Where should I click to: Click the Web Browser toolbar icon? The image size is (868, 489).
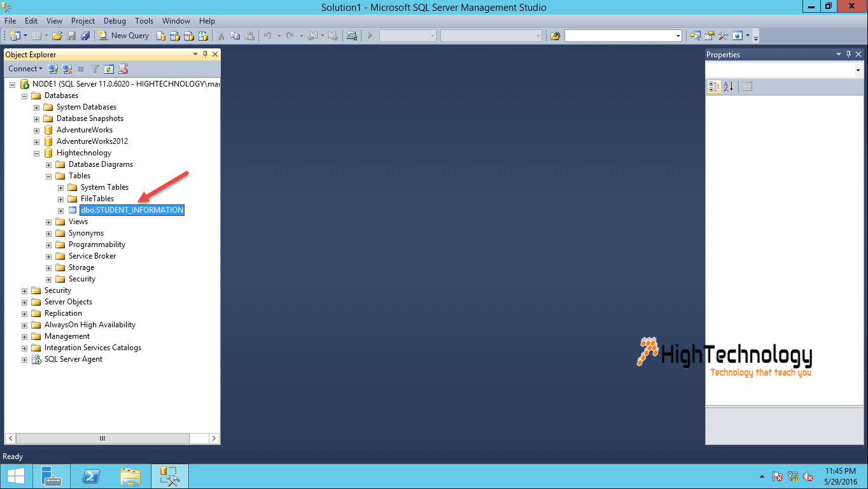tap(738, 36)
